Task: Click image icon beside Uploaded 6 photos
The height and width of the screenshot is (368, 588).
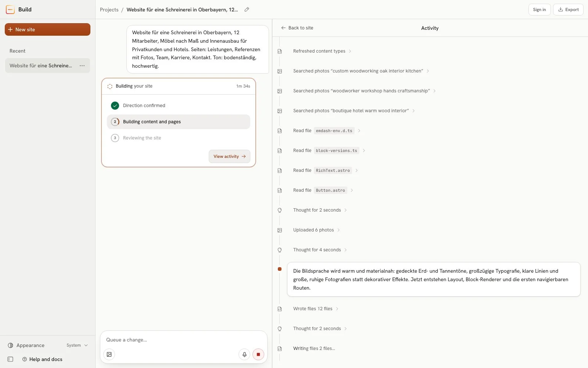Action: 280,230
